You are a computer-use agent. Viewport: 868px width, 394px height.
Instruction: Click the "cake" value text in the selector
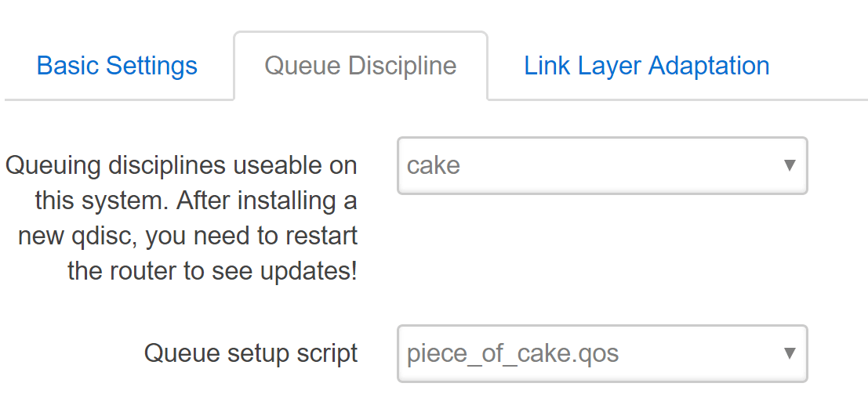click(434, 166)
